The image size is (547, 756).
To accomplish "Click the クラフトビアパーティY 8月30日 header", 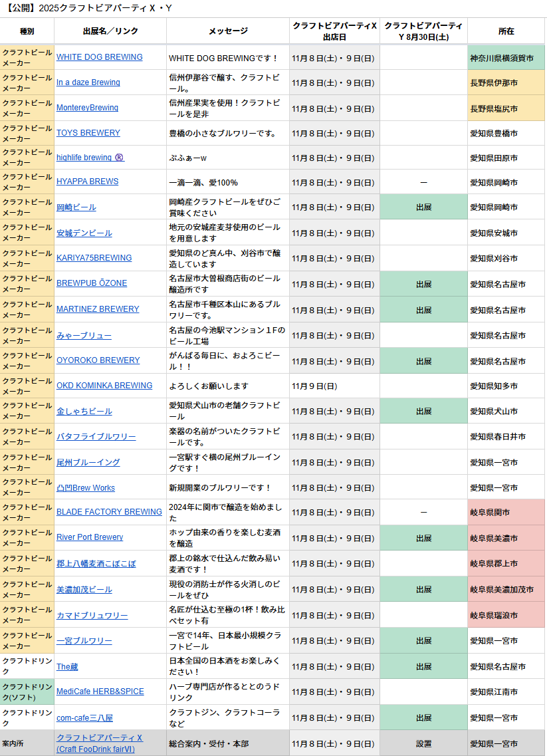I will pyautogui.click(x=423, y=31).
